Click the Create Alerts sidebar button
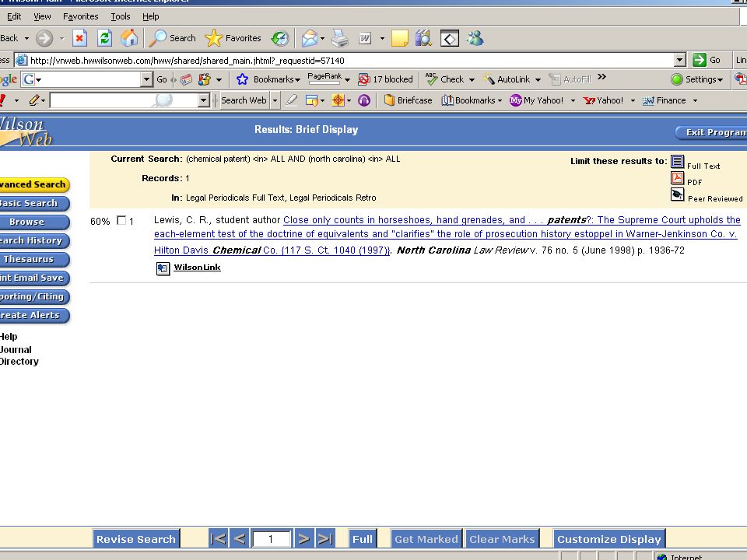The image size is (747, 560). click(33, 315)
